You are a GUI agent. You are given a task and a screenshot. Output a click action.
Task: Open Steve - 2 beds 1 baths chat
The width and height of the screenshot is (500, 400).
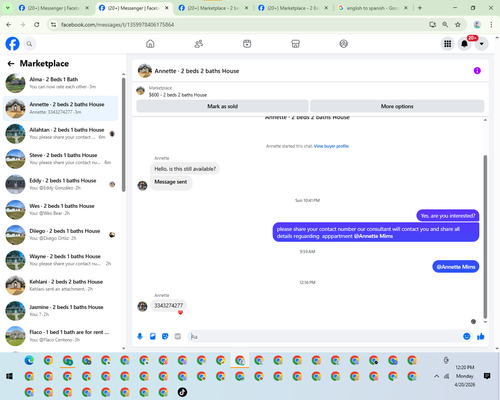(x=60, y=159)
